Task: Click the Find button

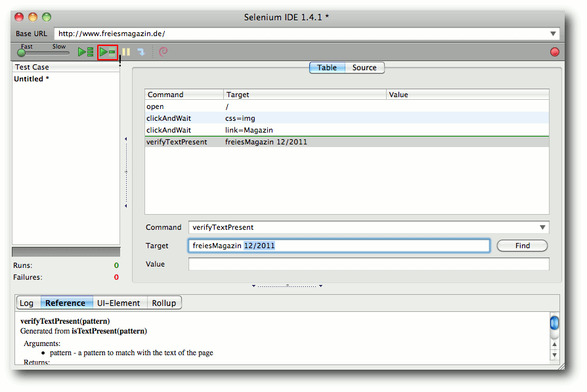Action: tap(522, 246)
